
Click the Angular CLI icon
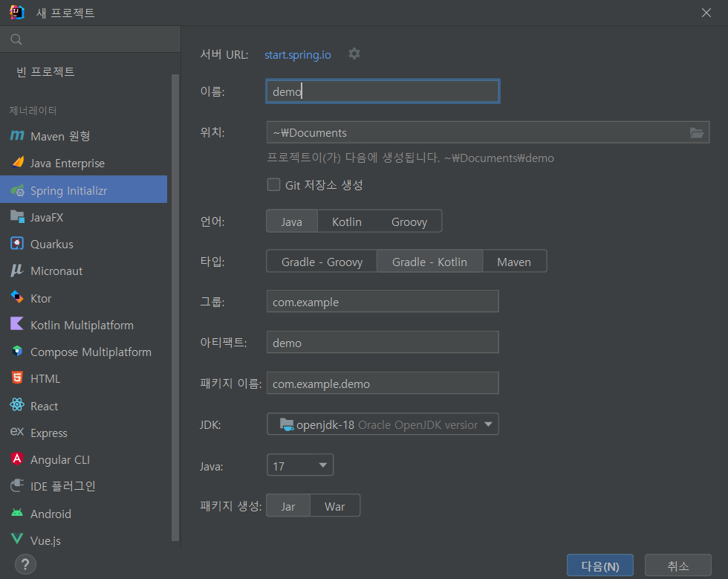tap(17, 459)
